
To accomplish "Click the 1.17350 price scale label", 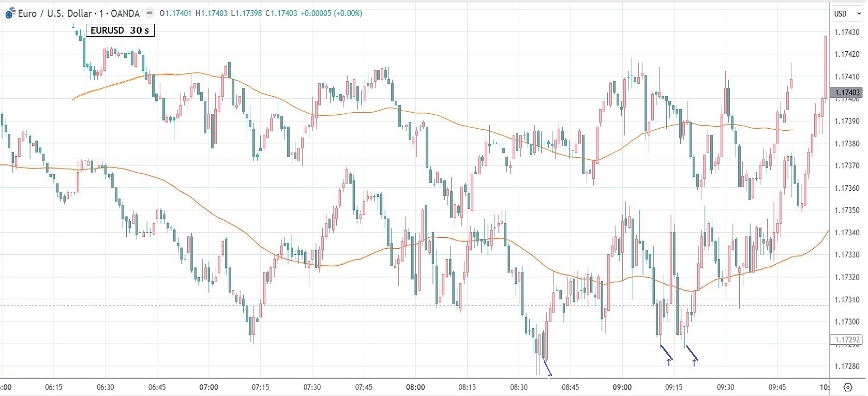I will pyautogui.click(x=847, y=210).
